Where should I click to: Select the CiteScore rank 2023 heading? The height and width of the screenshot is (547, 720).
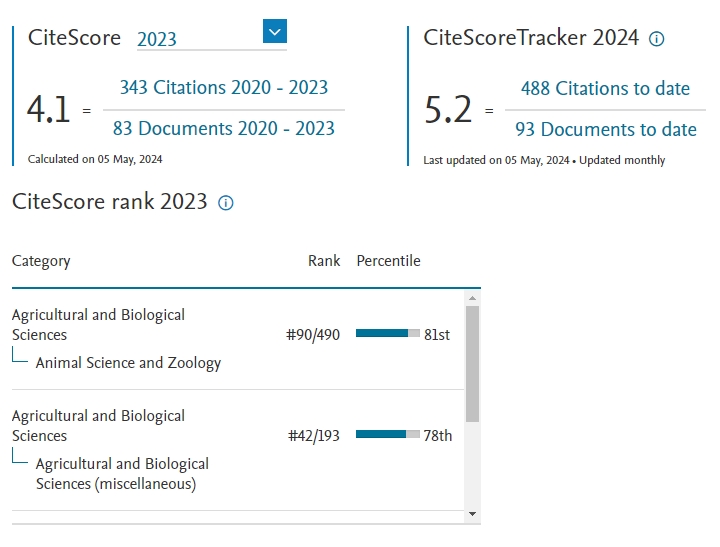point(110,202)
